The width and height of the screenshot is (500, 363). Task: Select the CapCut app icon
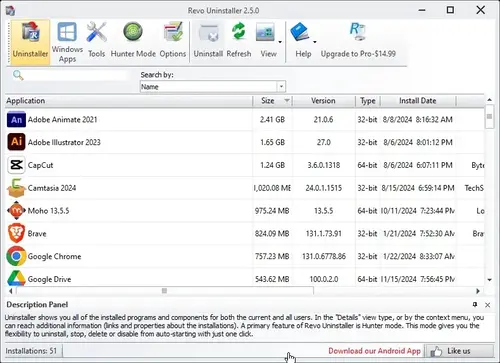coord(16,165)
